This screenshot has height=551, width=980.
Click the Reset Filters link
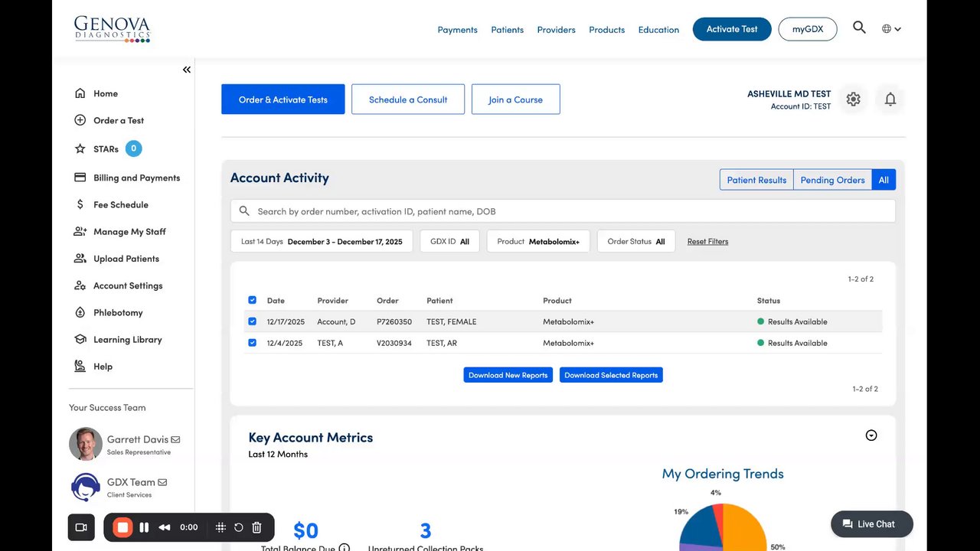point(707,241)
